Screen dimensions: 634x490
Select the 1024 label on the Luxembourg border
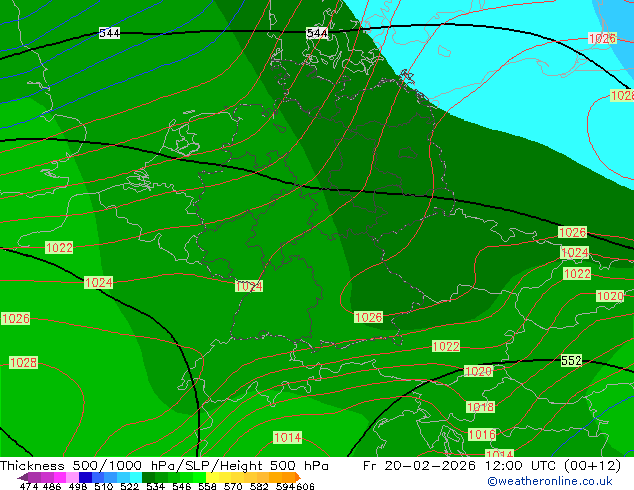point(249,286)
